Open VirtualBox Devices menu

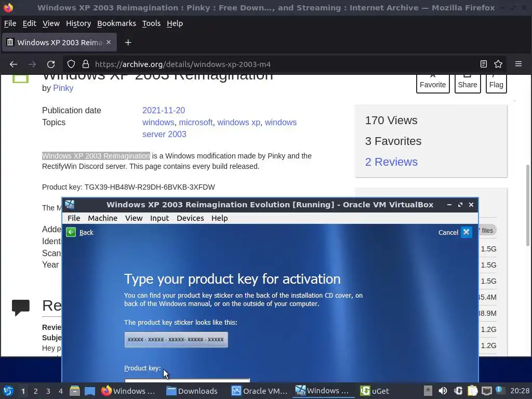(190, 218)
